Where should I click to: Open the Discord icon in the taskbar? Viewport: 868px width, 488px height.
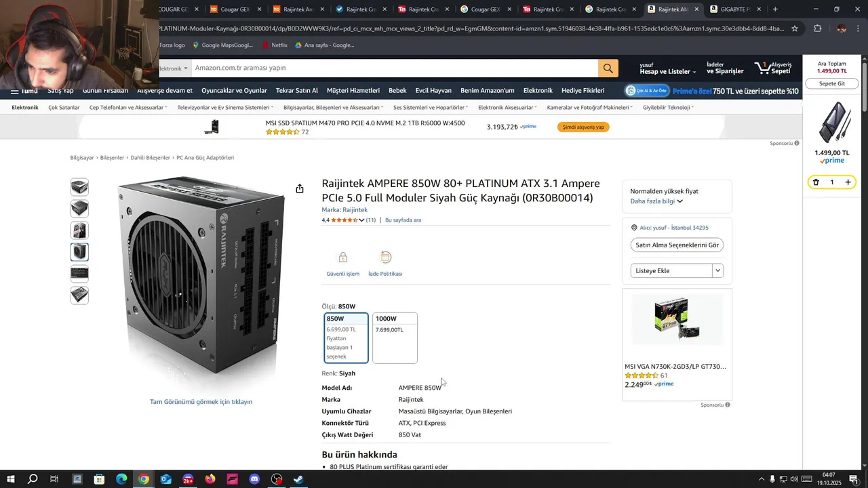pyautogui.click(x=254, y=479)
